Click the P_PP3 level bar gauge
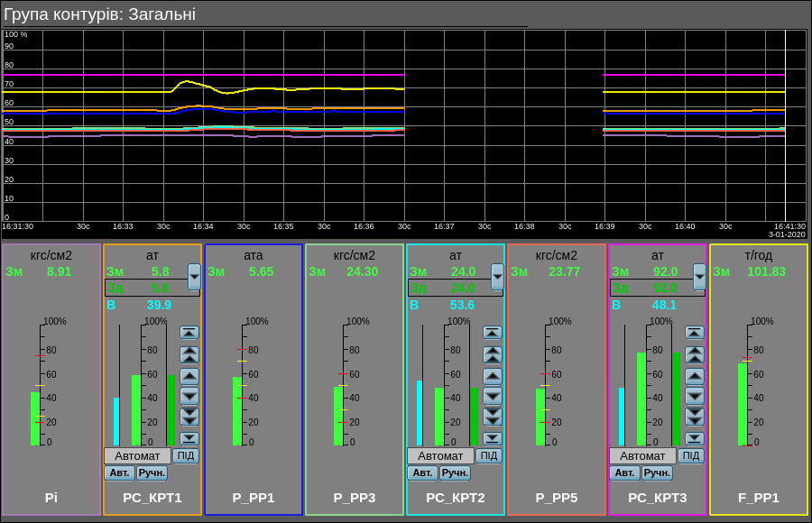This screenshot has width=812, height=523. (338, 415)
